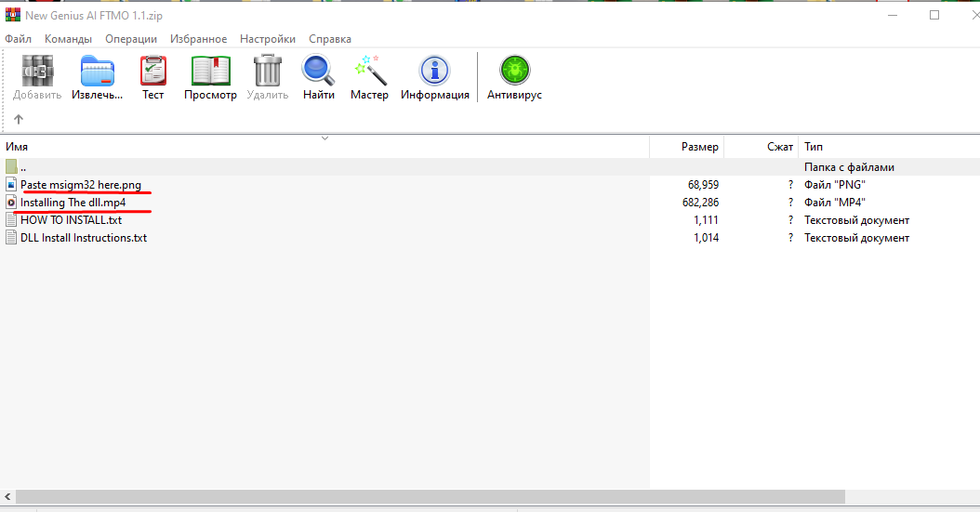The width and height of the screenshot is (980, 512).
Task: Open the Просмотр viewer icon
Action: tap(211, 71)
